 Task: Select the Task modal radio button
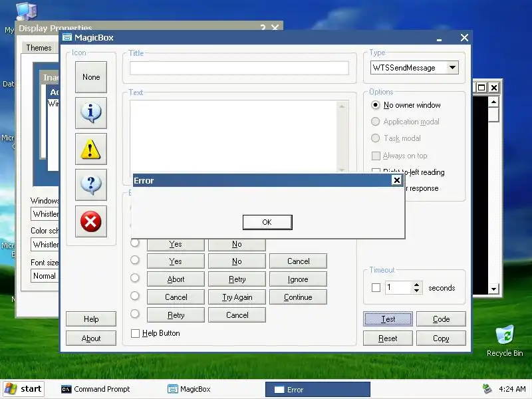pyautogui.click(x=375, y=138)
